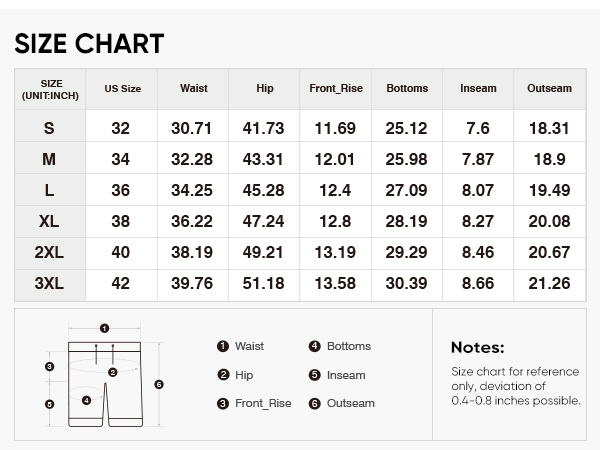This screenshot has width=600, height=450.
Task: Click marker 1 above the shorts diagram
Action: coord(104,328)
